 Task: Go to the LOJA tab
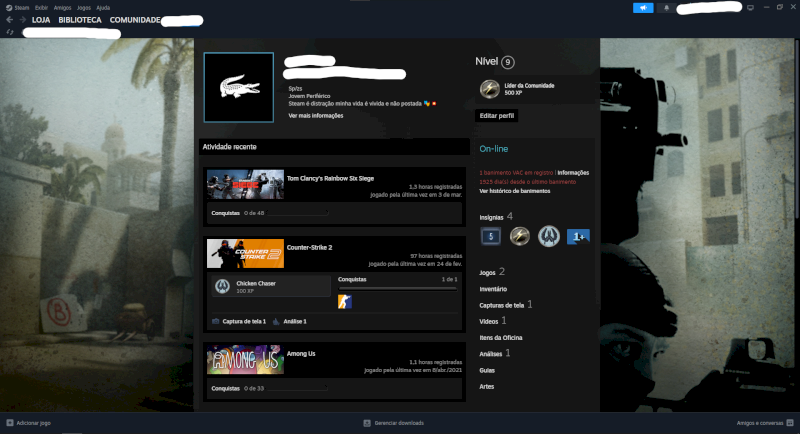coord(41,20)
